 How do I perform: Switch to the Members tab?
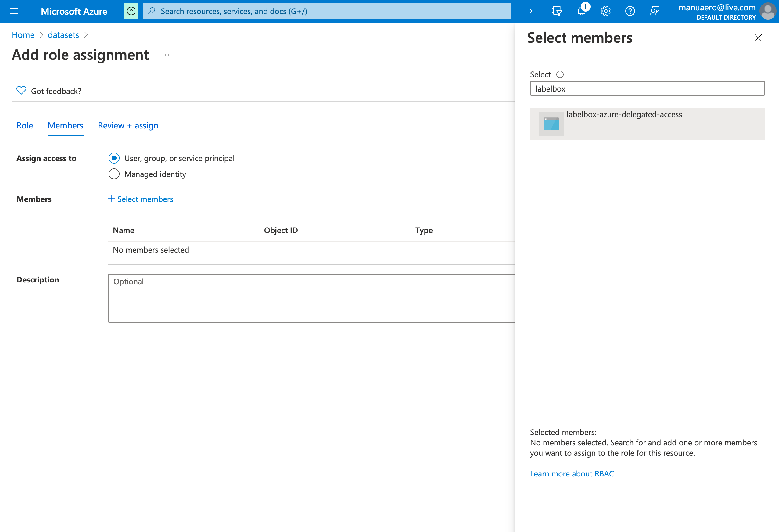[x=65, y=125]
